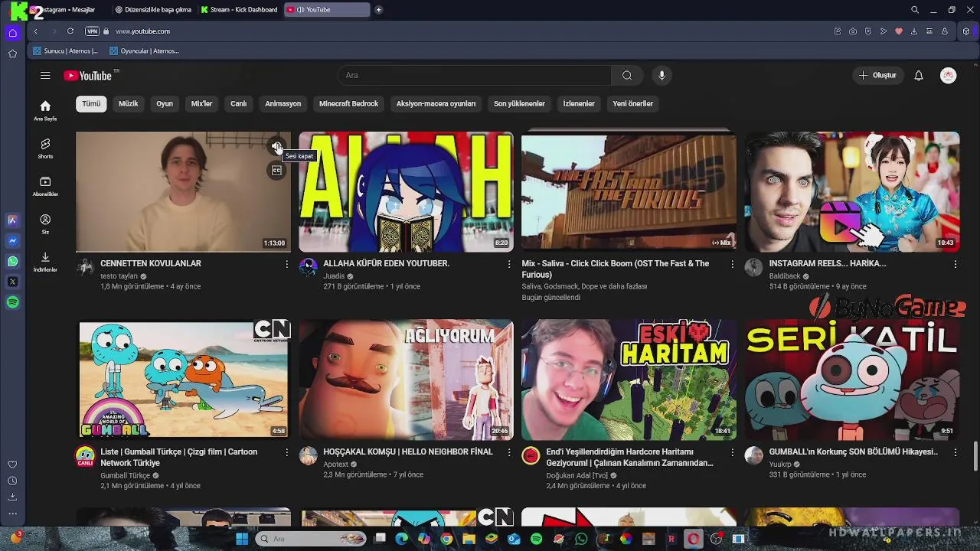
Task: Open Sunucu | Aternos bookmark
Action: tap(66, 51)
